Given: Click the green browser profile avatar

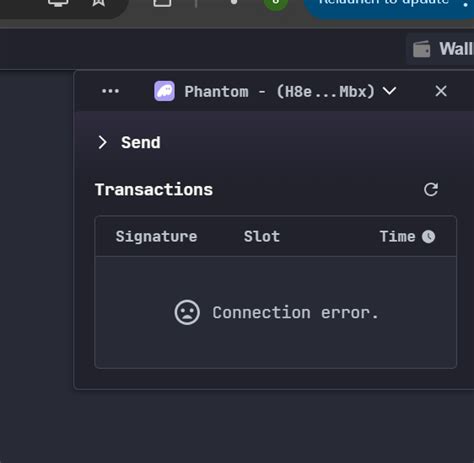Looking at the screenshot, I should tap(276, 3).
